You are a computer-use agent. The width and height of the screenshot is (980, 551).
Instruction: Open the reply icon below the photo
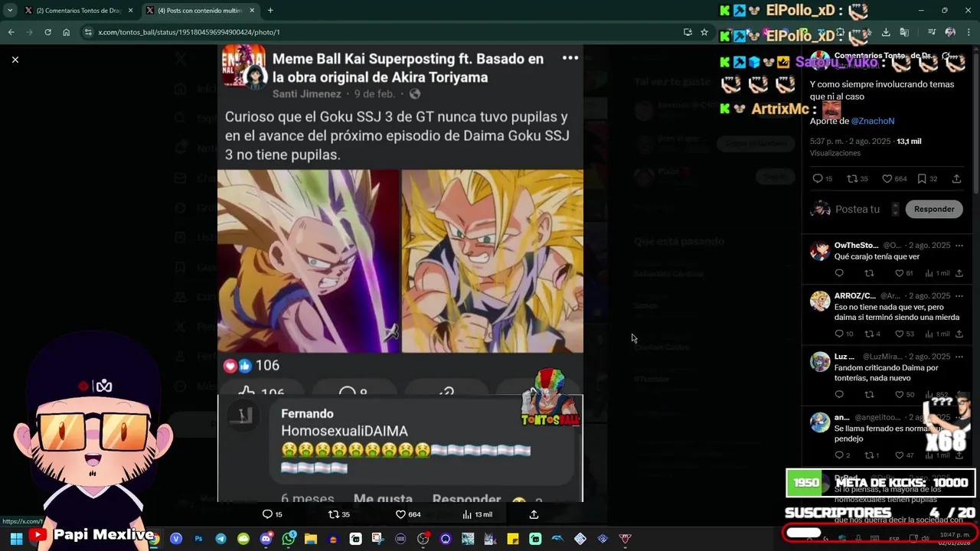pos(267,514)
